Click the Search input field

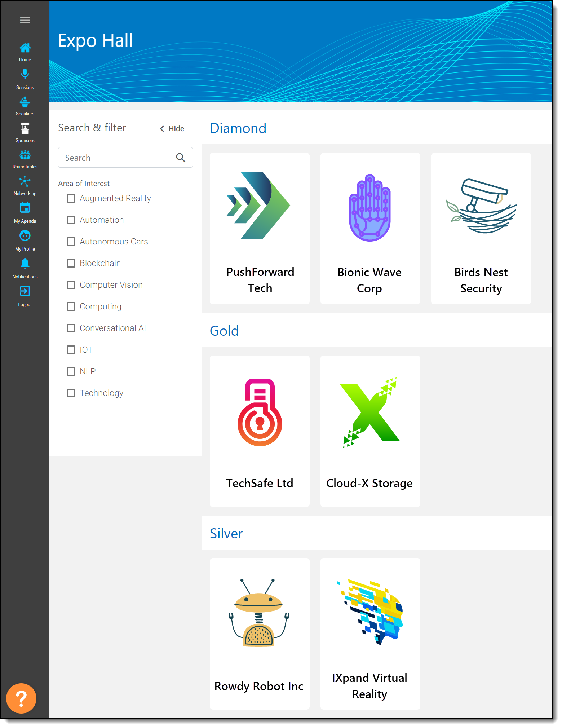(125, 158)
